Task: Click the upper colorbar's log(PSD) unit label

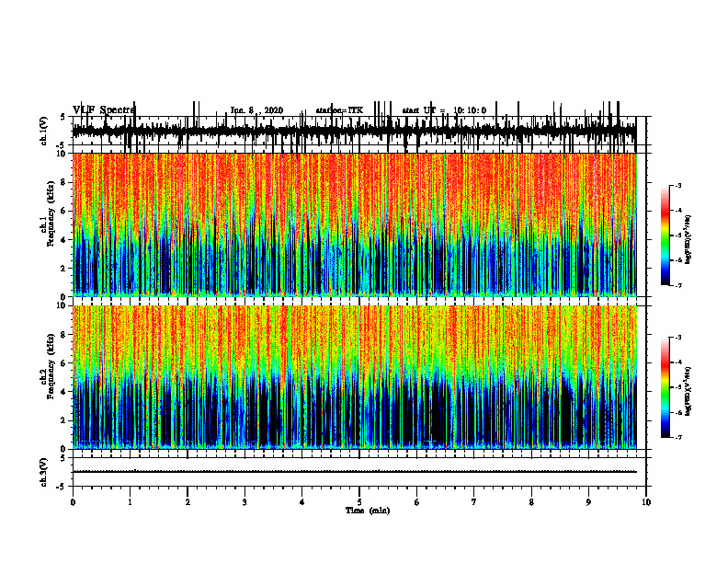Action: click(688, 239)
